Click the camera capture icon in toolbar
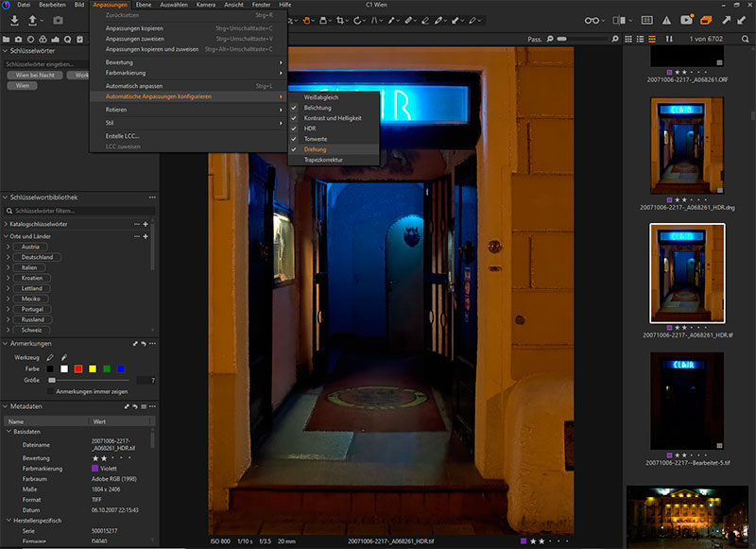The height and width of the screenshot is (549, 756). pos(58,20)
